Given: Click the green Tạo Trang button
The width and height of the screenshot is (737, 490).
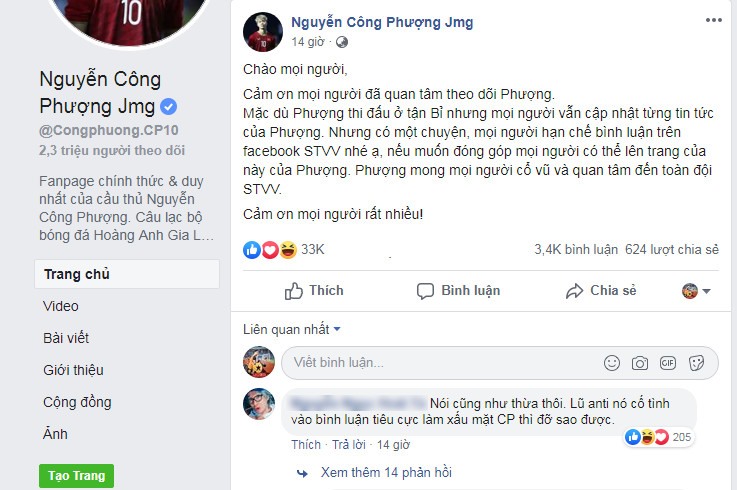Looking at the screenshot, I should 76,476.
